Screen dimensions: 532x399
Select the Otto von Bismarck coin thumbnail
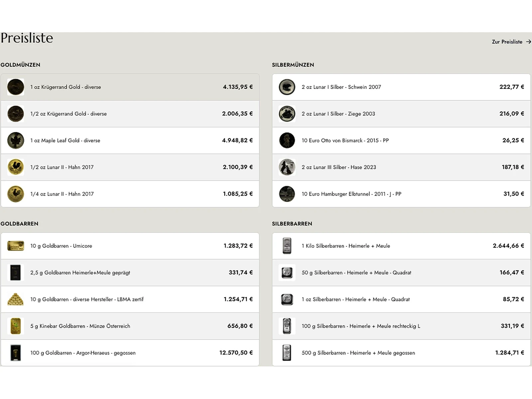[x=287, y=140]
